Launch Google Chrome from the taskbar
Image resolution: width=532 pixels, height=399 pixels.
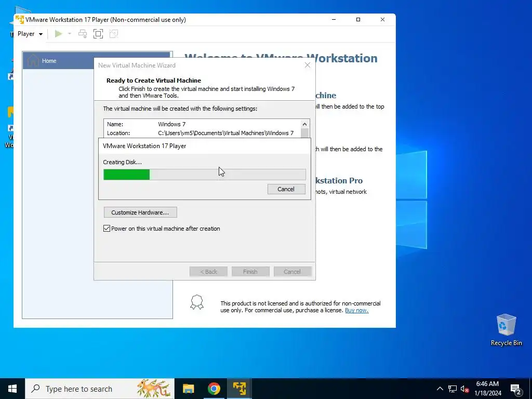click(214, 389)
